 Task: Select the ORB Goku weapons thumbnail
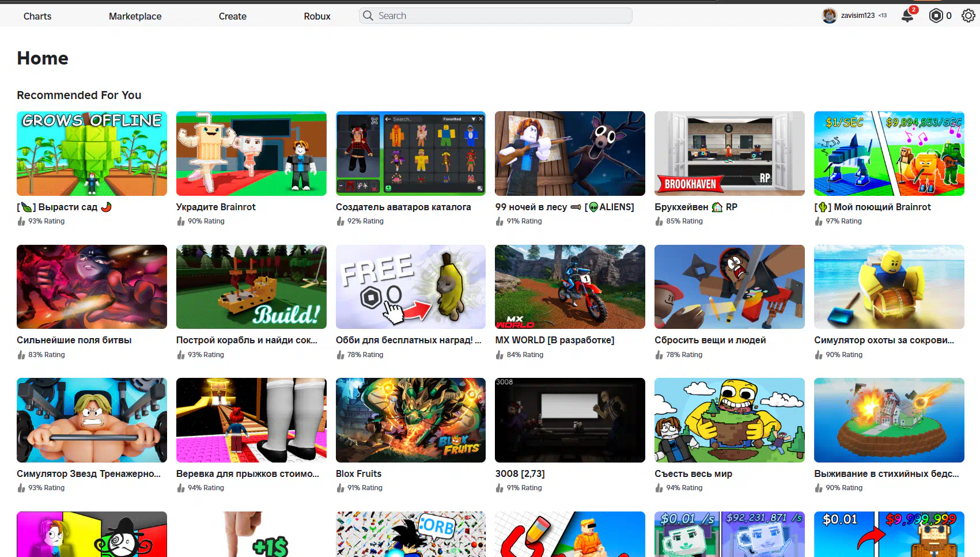point(411,534)
